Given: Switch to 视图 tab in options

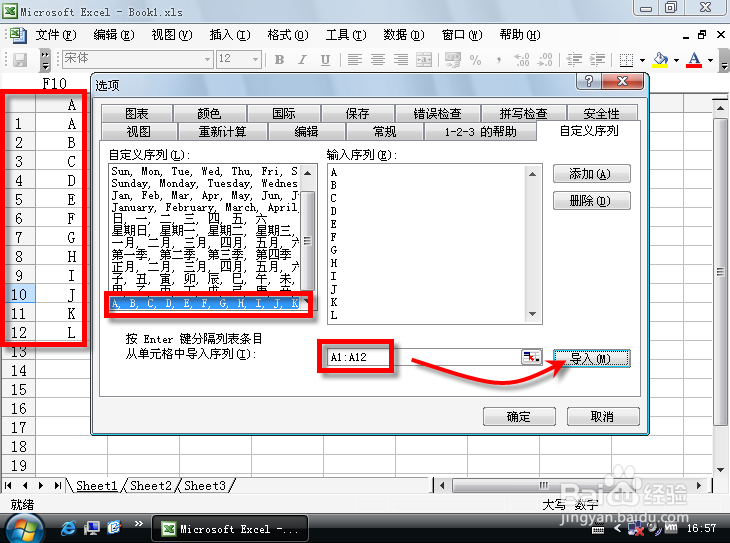Looking at the screenshot, I should (x=139, y=131).
